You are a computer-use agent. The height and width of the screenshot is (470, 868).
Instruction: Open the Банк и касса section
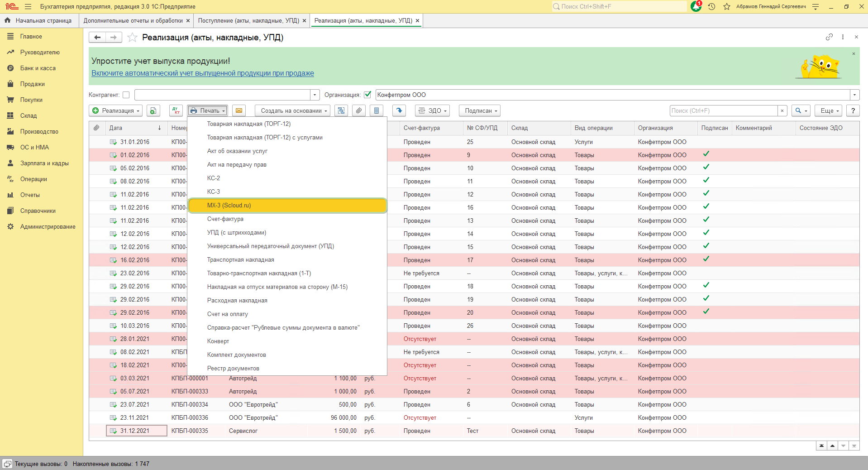point(38,68)
